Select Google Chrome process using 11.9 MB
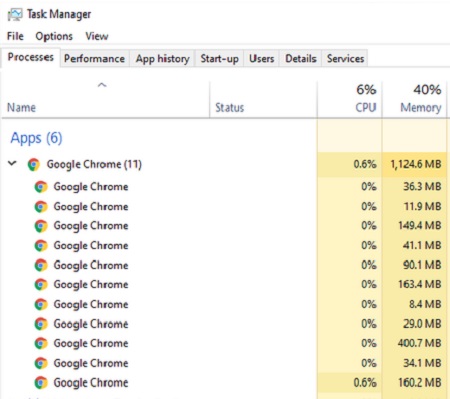 [91, 207]
